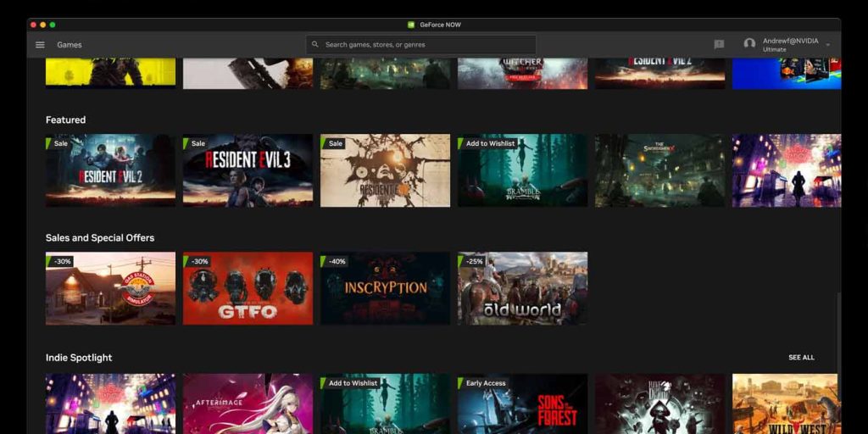Click Add to Wishlist on featured Bramble
This screenshot has width=868, height=434.
[489, 143]
